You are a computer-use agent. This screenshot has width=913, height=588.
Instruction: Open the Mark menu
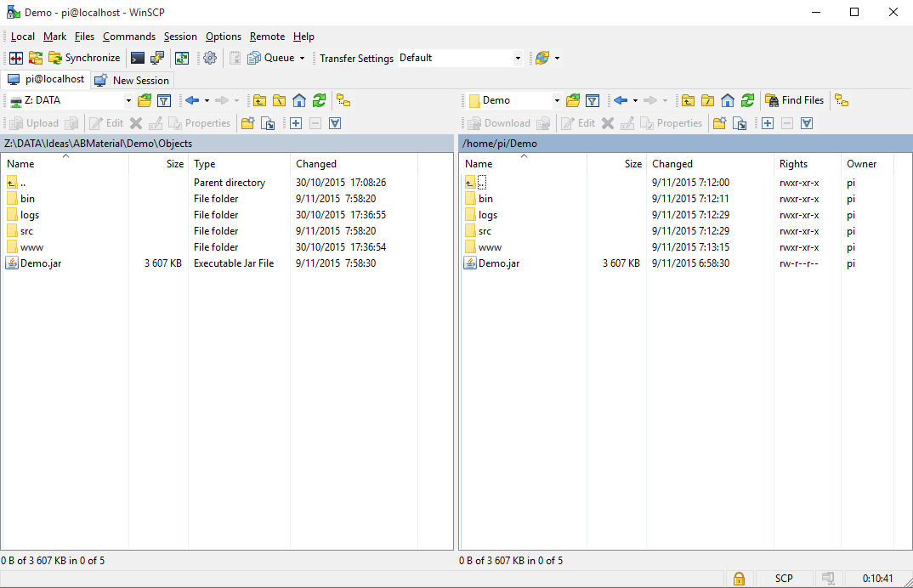click(54, 37)
